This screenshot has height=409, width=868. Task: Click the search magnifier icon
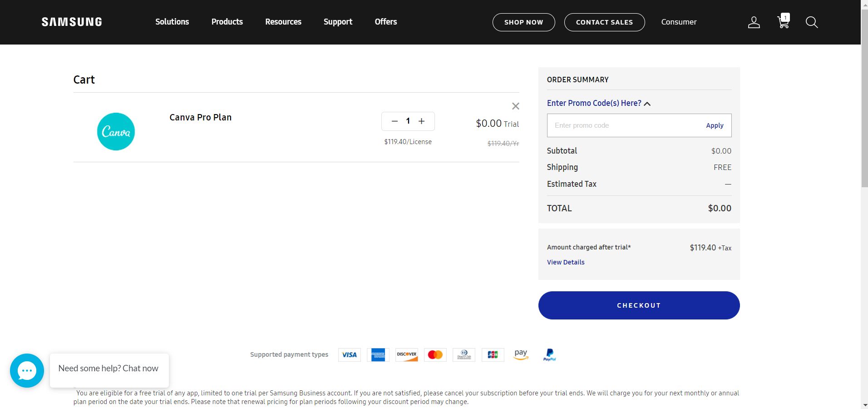click(x=811, y=22)
